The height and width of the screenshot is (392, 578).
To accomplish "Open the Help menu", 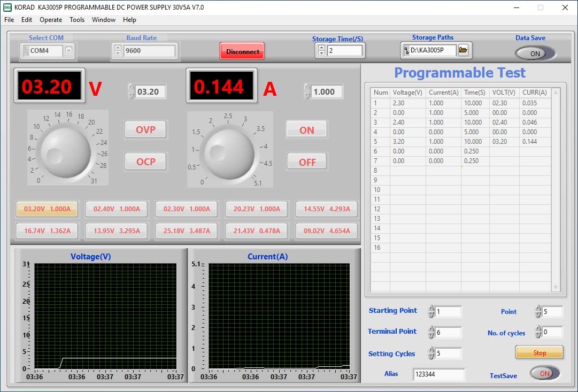I will [x=129, y=20].
